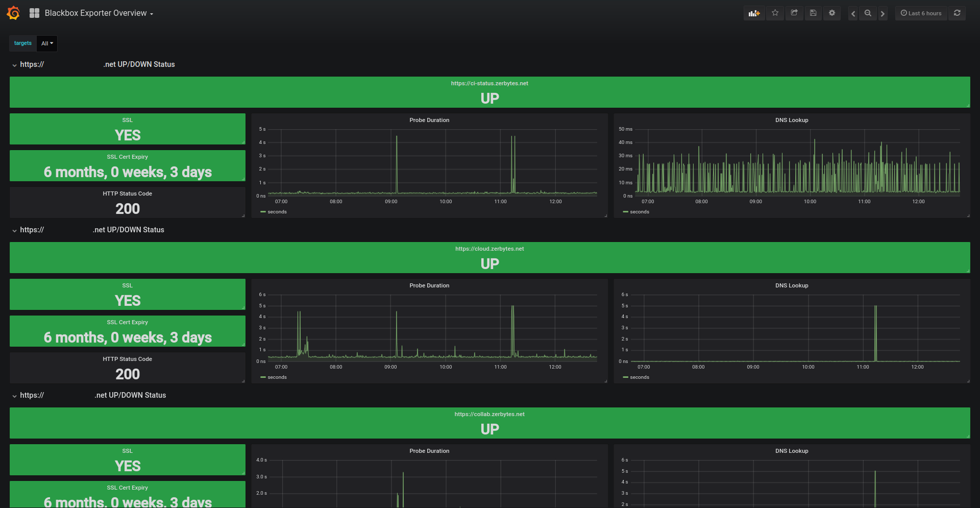Click the 200 status code under cloud.zerbytes.net
This screenshot has height=508, width=980.
(x=128, y=374)
